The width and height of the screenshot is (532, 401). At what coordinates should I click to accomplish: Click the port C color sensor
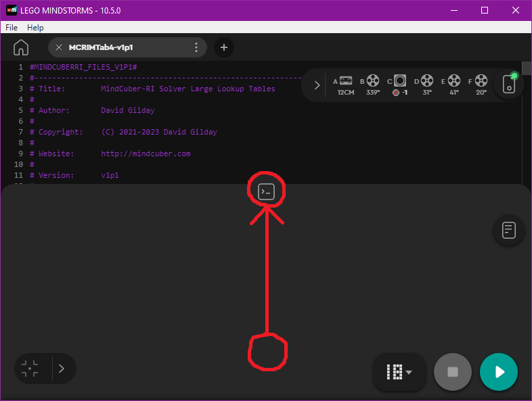pyautogui.click(x=400, y=80)
